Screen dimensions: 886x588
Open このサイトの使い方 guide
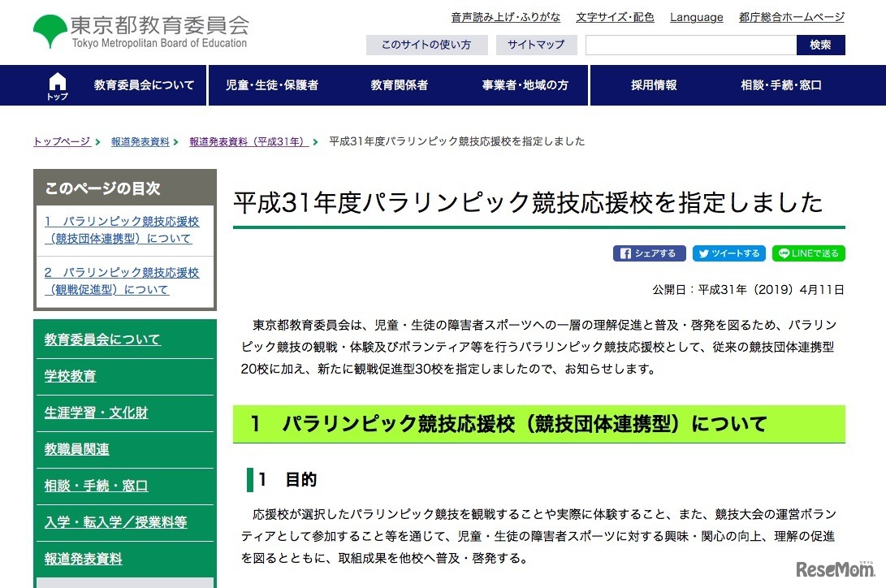426,45
